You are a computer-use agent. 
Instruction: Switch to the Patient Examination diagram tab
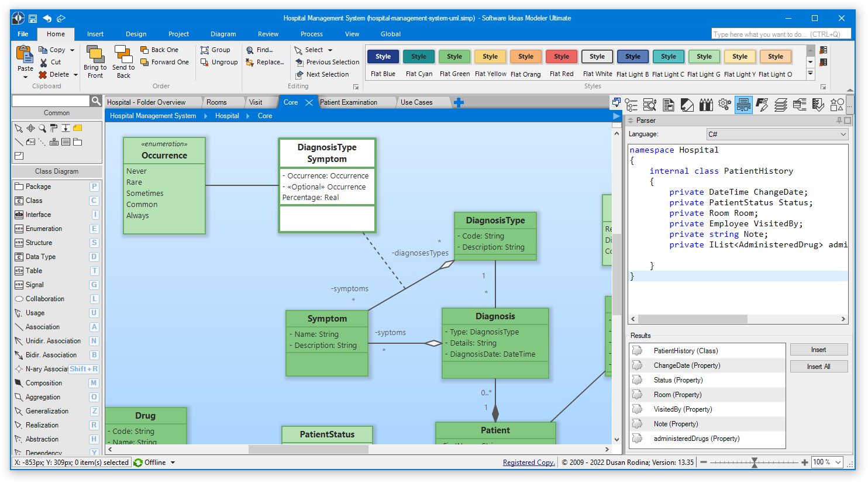349,102
